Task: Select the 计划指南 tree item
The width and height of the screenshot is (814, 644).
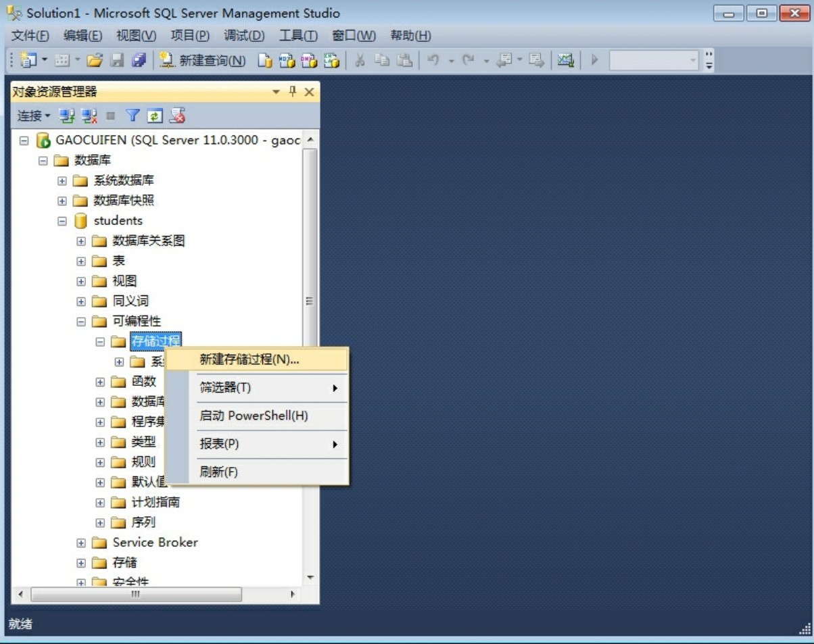Action: (155, 502)
